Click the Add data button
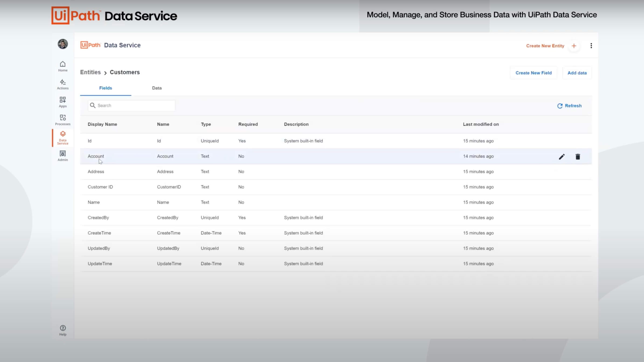This screenshot has height=362, width=644. 577,73
